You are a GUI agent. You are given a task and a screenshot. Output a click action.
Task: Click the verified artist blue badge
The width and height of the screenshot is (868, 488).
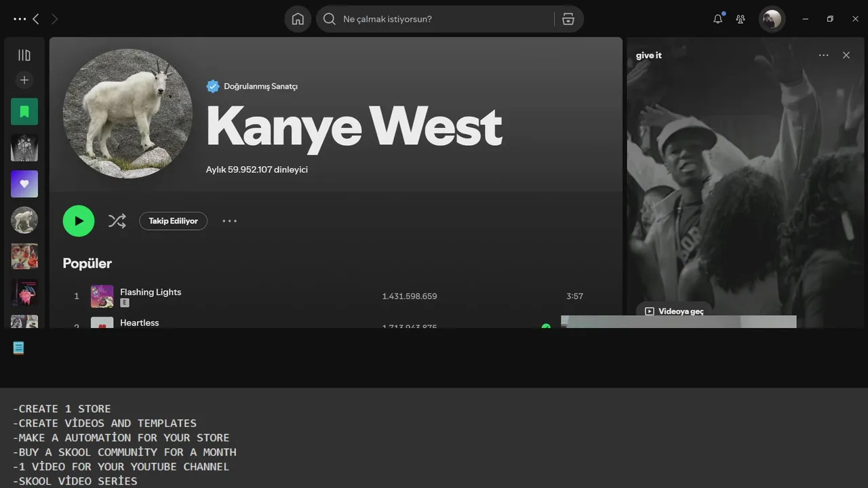pos(213,86)
